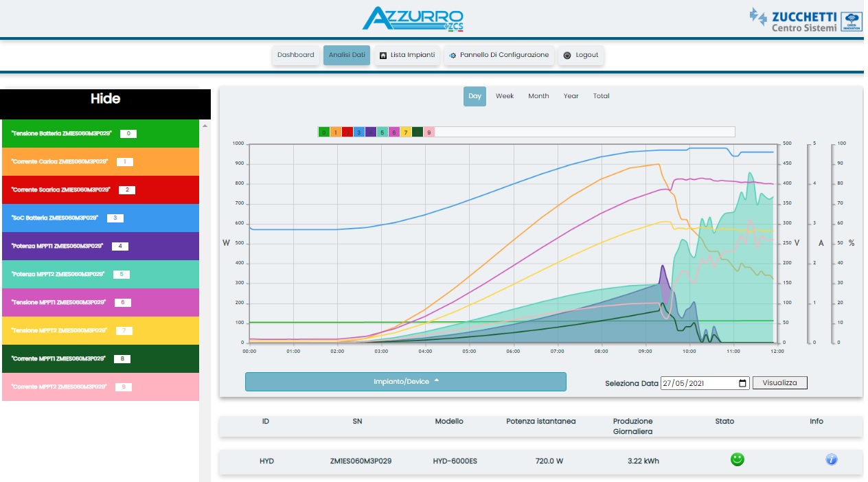Toggle the Corrente MPPT2 series row

click(x=100, y=387)
